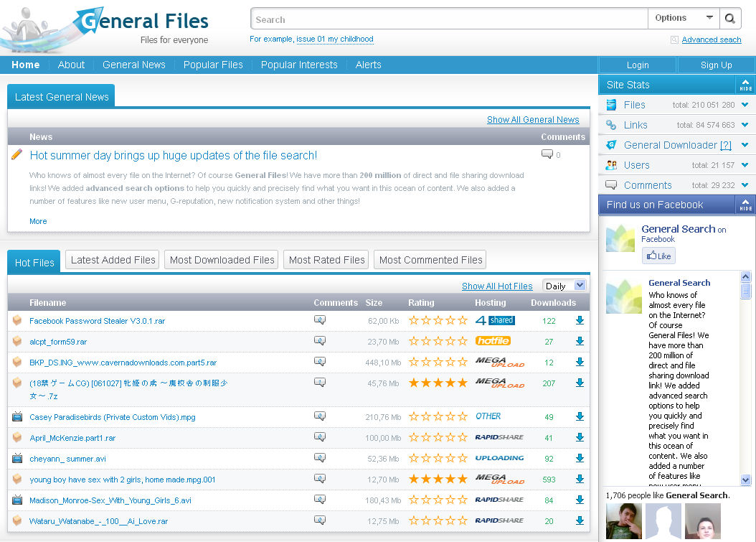Image resolution: width=756 pixels, height=542 pixels.
Task: Click download arrow for cheyann_ summer.avi
Action: pyautogui.click(x=580, y=458)
